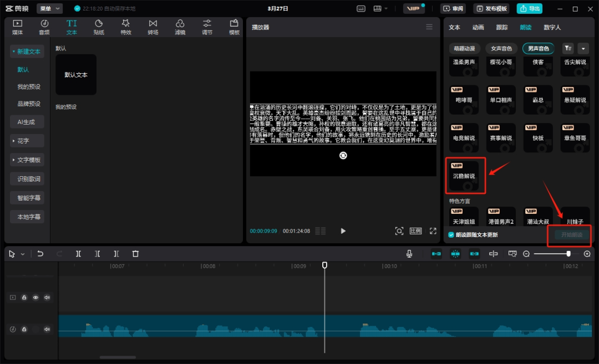Open the 菜单 dropdown menu

tap(50, 8)
